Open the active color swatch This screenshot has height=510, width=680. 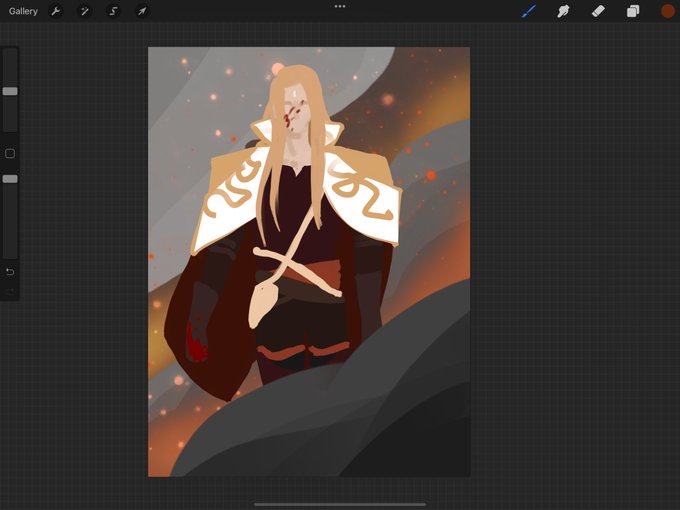[x=668, y=11]
